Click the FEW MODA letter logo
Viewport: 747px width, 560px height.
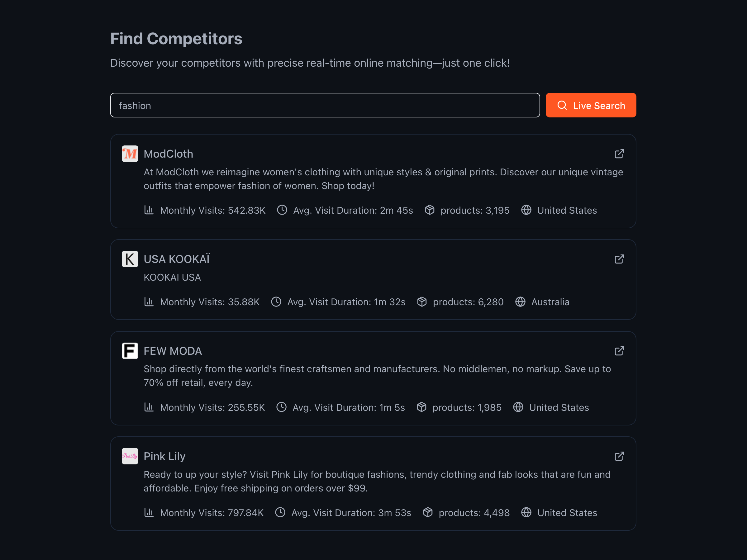(130, 351)
